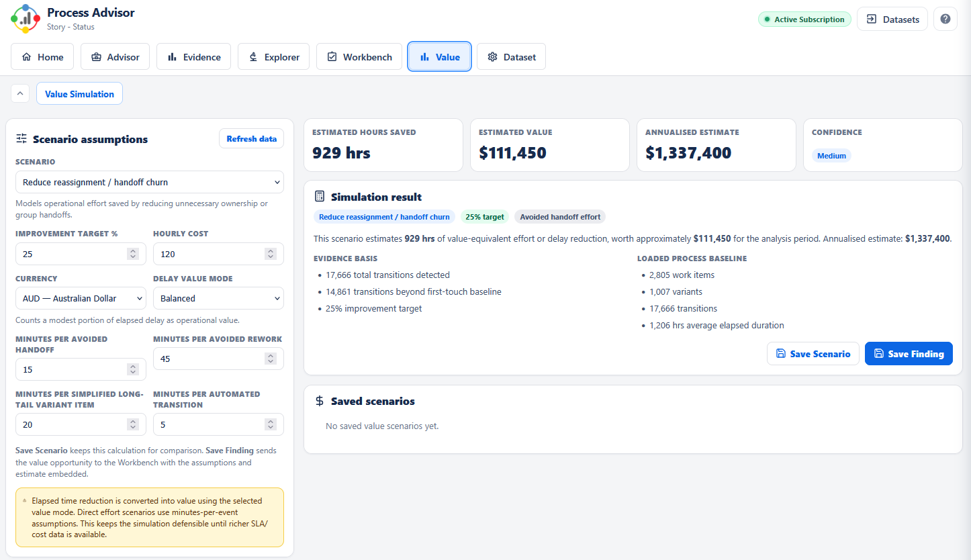Click the warning icon in yellow notice
The width and height of the screenshot is (971, 560).
(25, 501)
